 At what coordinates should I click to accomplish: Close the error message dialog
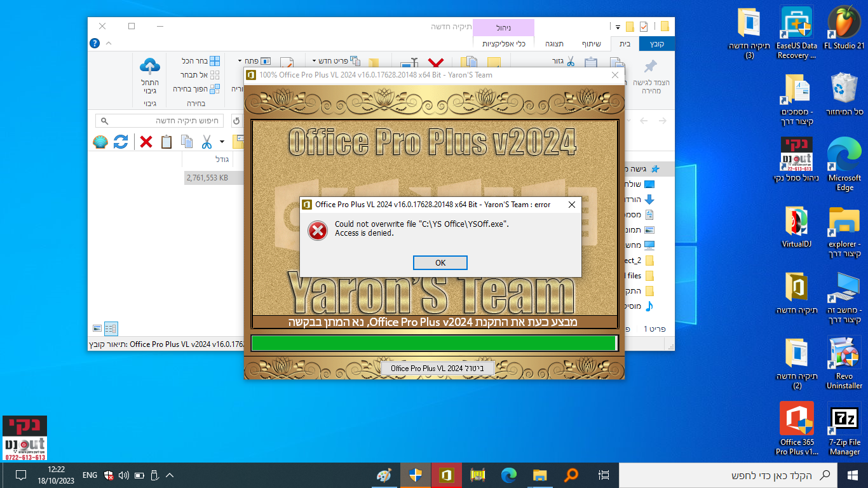point(571,205)
